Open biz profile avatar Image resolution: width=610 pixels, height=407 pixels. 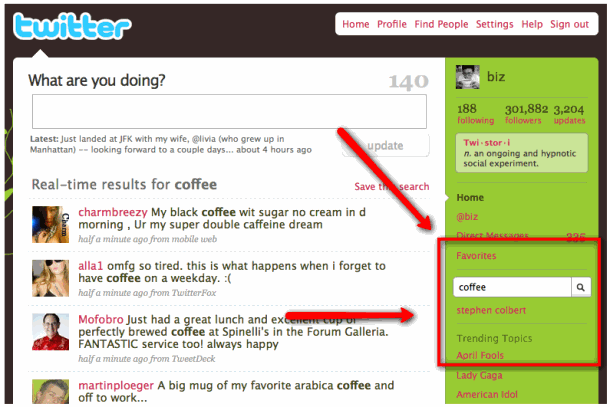pyautogui.click(x=468, y=77)
